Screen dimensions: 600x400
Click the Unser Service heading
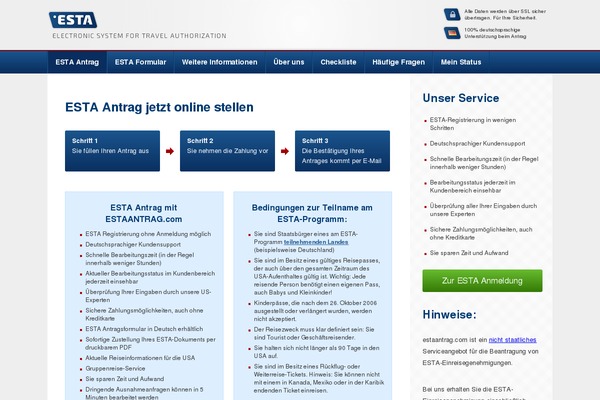(x=461, y=98)
